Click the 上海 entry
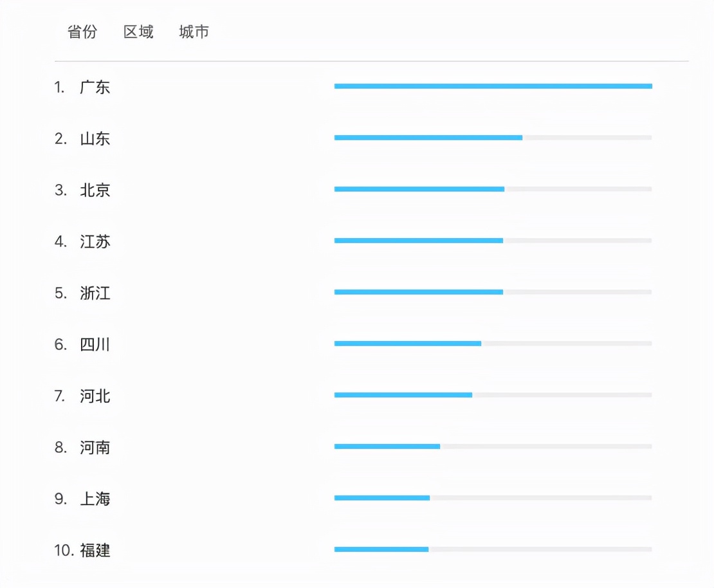 (x=95, y=499)
